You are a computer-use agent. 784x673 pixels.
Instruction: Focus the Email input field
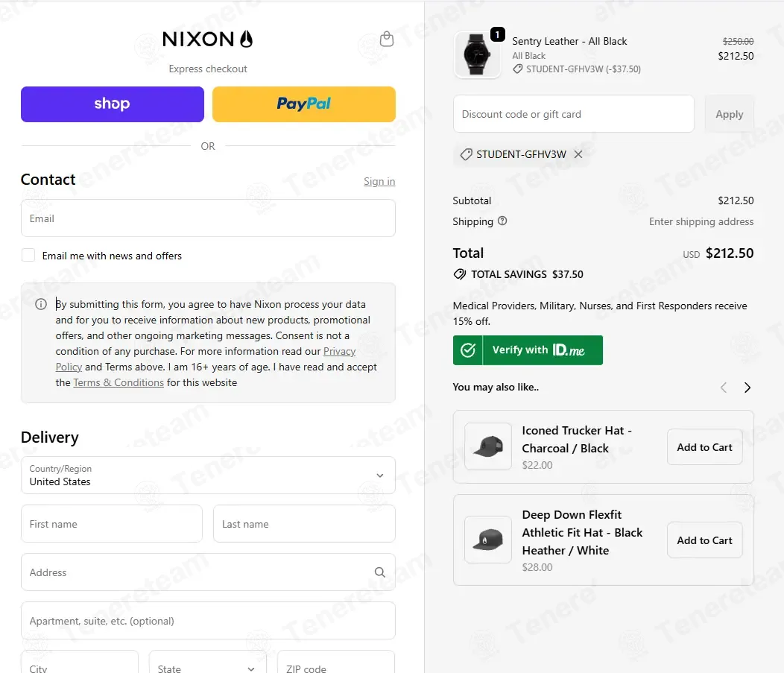[x=208, y=218]
